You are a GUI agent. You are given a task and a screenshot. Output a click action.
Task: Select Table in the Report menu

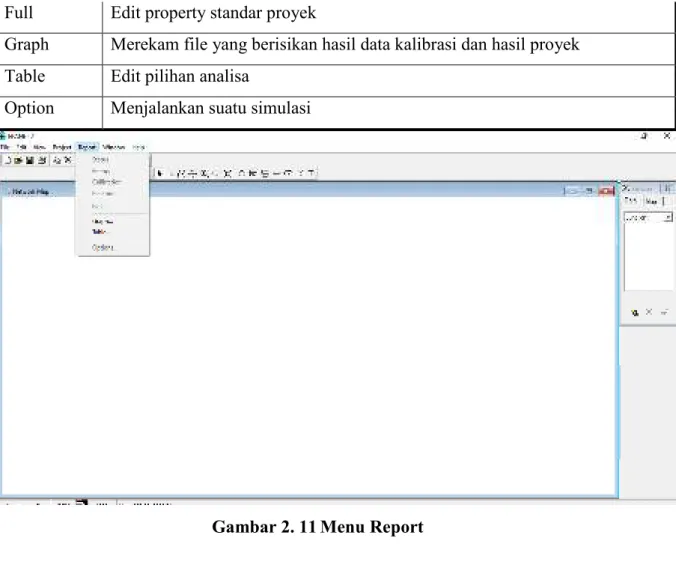coord(113,232)
